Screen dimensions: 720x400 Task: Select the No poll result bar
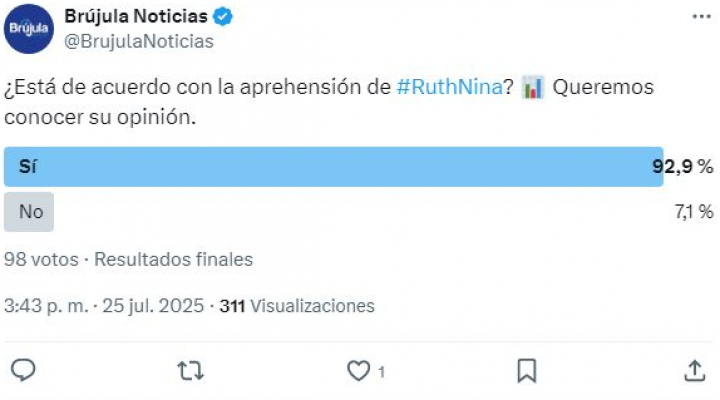(29, 212)
